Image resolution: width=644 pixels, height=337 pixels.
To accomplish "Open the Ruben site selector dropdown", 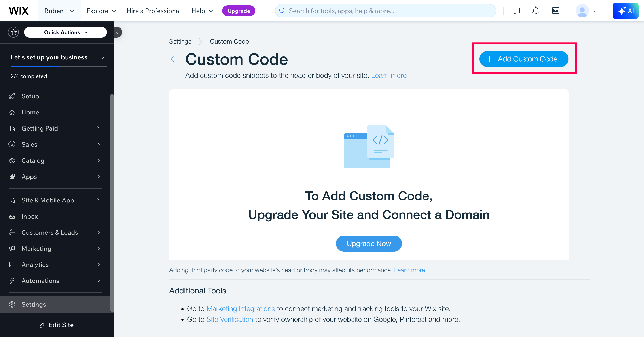I will pyautogui.click(x=59, y=11).
